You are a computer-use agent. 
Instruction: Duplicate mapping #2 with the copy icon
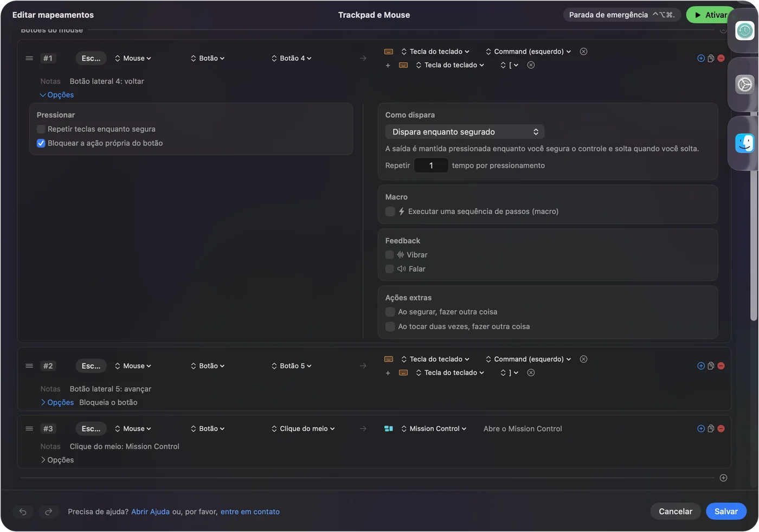pos(711,366)
